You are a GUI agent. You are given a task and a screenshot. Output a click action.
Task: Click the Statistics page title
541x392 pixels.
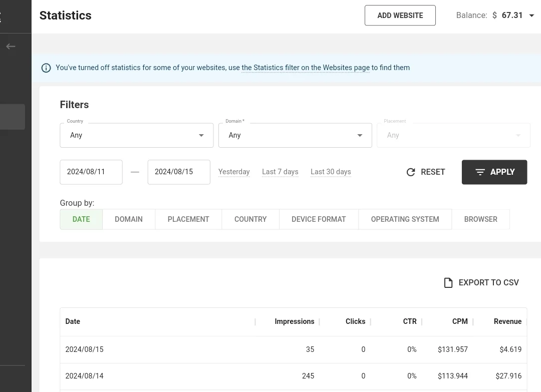[66, 16]
